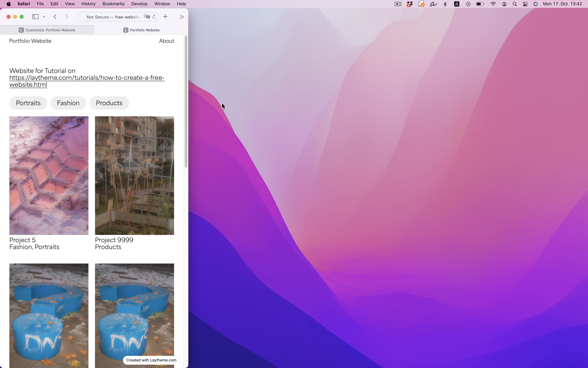
Task: Open the tab group dropdown chevron
Action: tap(44, 17)
